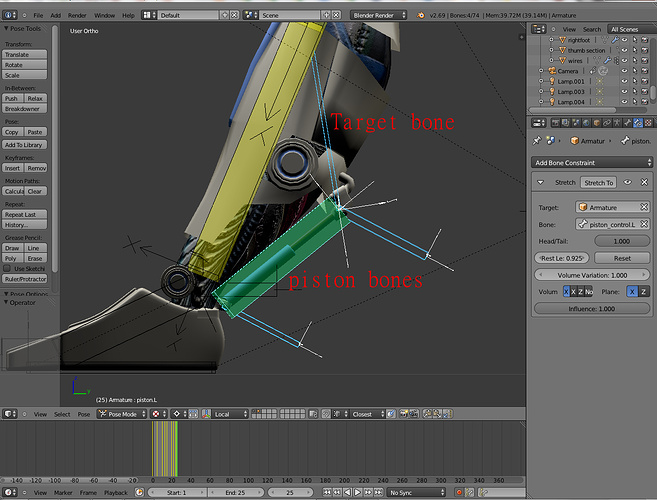Open the Add Bone Constraint dropdown
Screen dimensions: 657x500
[x=592, y=163]
